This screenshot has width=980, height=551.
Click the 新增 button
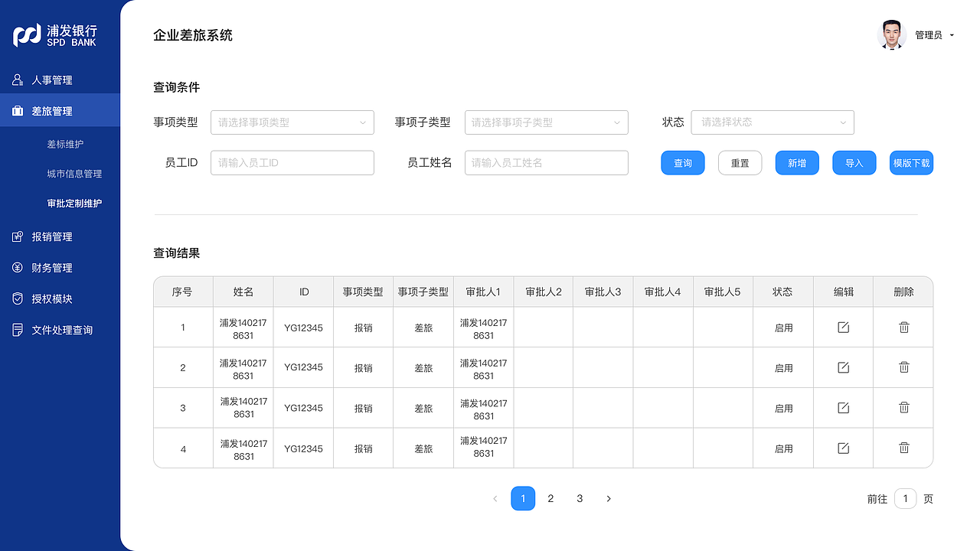[x=797, y=163]
